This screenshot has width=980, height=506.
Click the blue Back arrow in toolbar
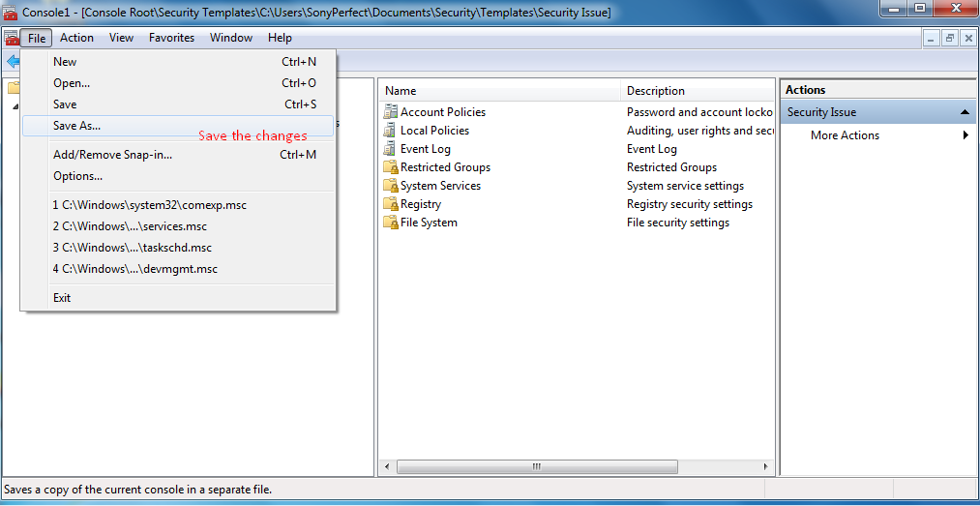click(x=13, y=61)
